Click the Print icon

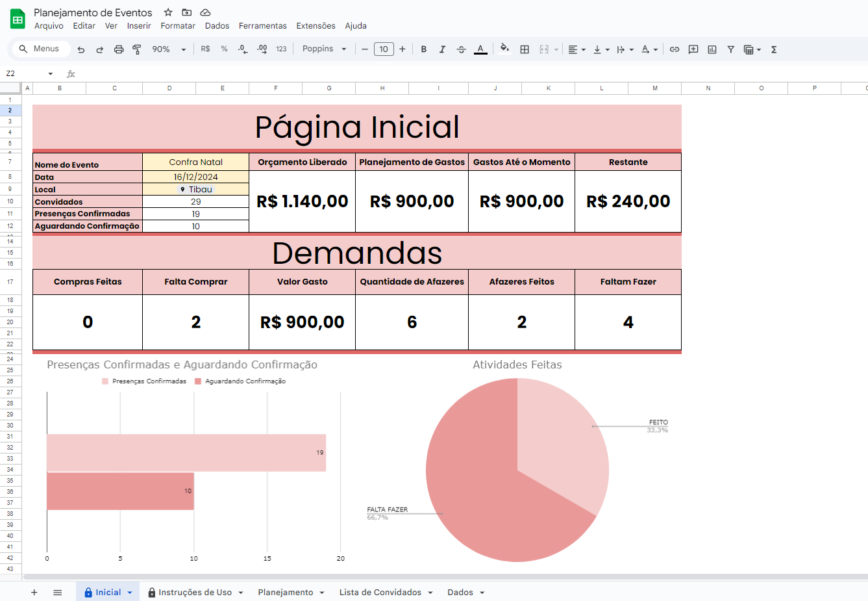(119, 49)
